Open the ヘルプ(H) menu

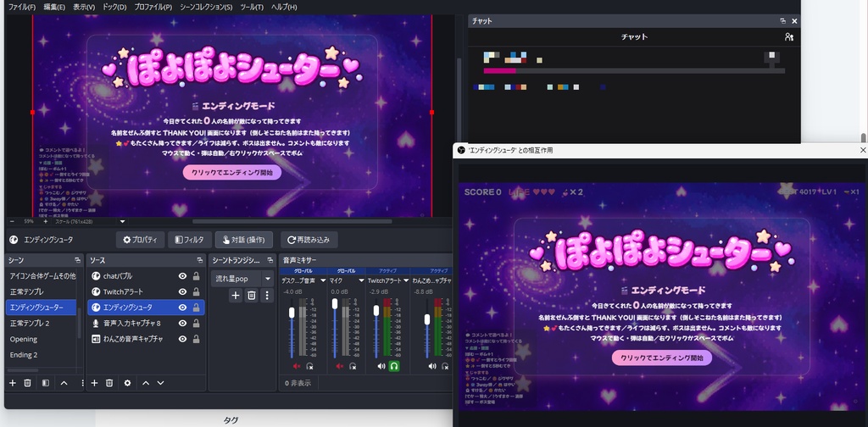[x=284, y=7]
